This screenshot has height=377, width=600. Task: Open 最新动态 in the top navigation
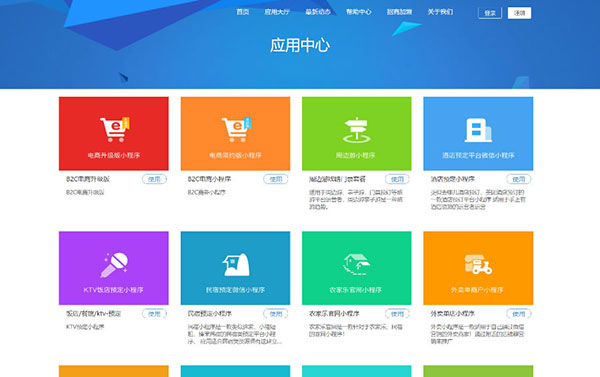pos(318,12)
